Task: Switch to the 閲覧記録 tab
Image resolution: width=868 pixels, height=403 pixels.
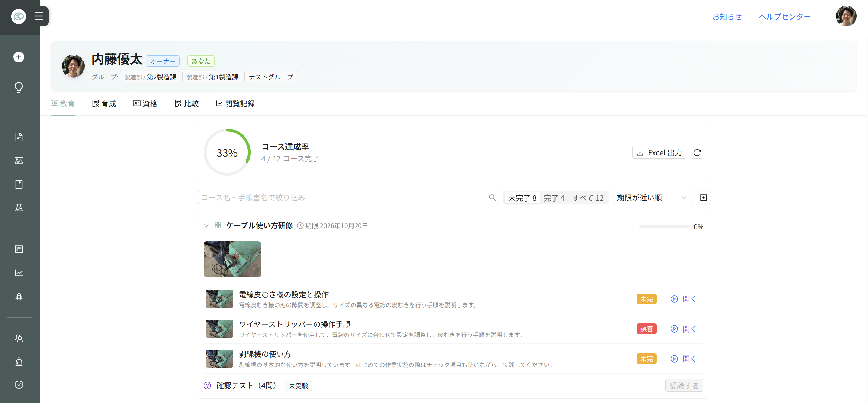Action: [x=235, y=103]
